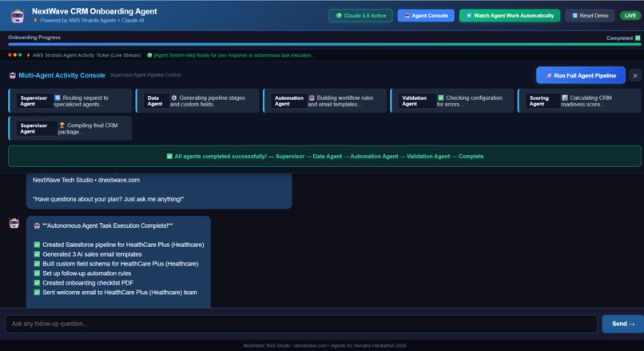Click the play icon on Watch Agent Work button

[469, 16]
